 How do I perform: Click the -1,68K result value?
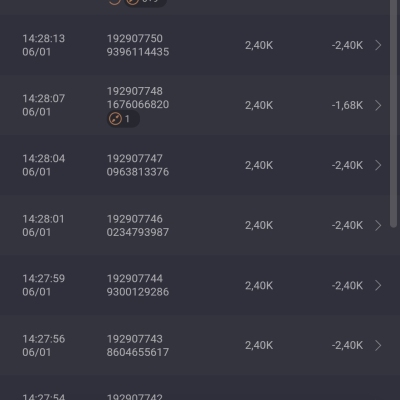click(347, 105)
